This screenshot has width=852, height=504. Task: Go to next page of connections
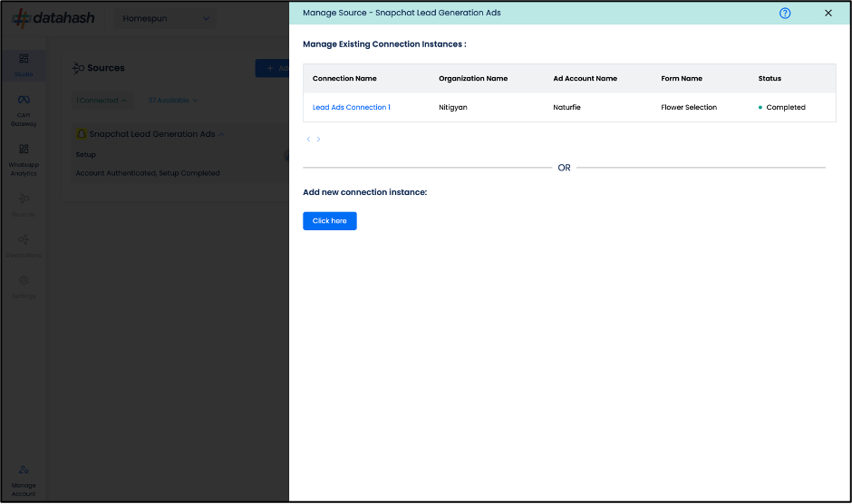pyautogui.click(x=318, y=140)
